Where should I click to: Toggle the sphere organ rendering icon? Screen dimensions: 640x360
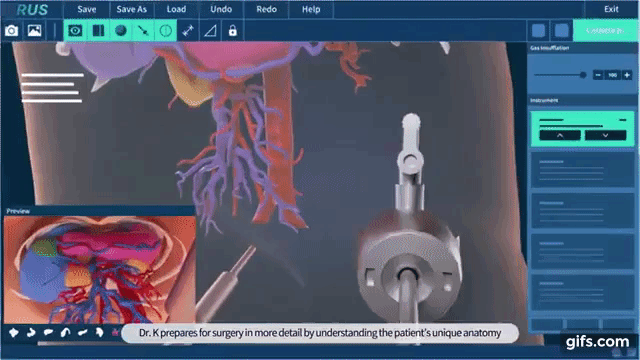pos(121,31)
